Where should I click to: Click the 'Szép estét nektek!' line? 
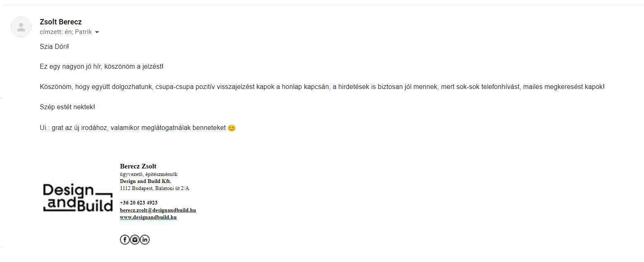pos(67,107)
